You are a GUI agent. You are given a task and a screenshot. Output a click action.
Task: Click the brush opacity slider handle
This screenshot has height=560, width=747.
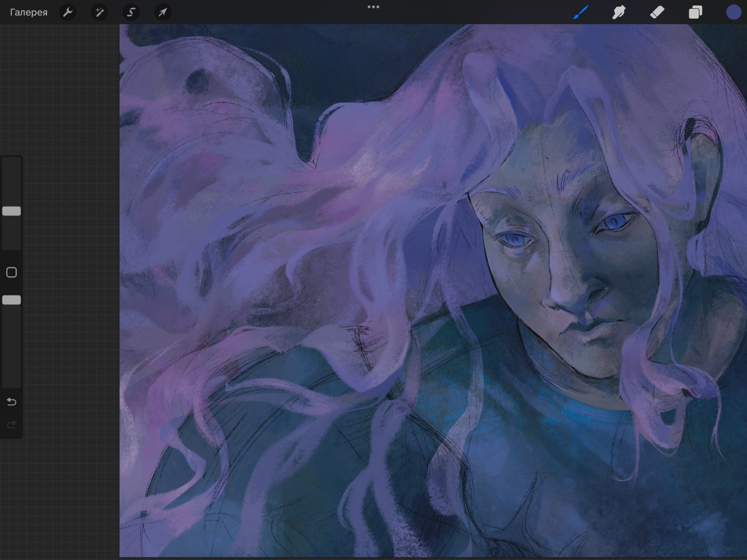click(x=12, y=300)
